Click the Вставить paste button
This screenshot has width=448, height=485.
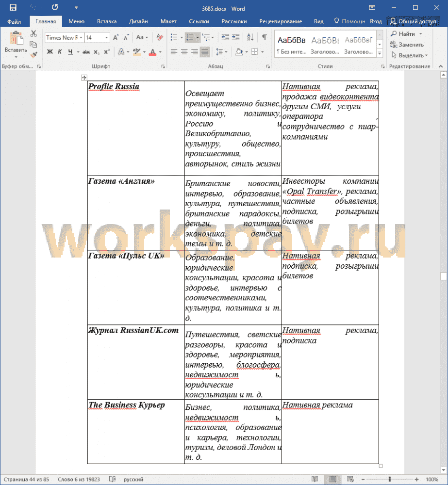(16, 44)
